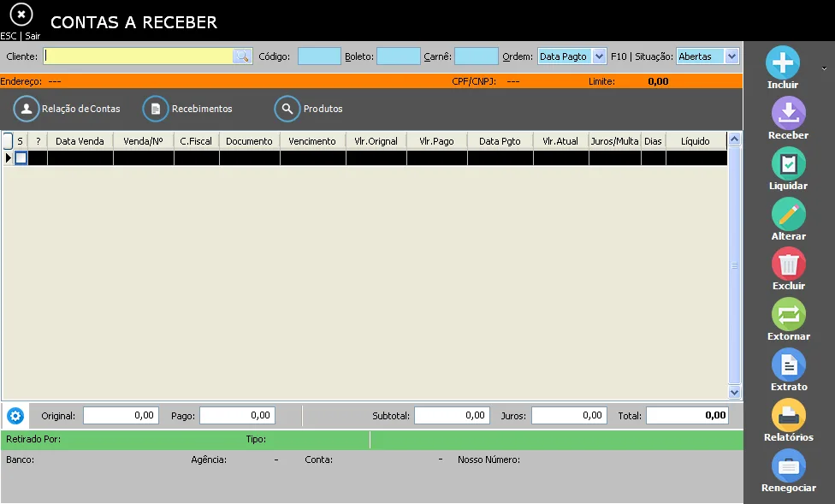The width and height of the screenshot is (835, 504).
Task: Click the grid scrollbar down arrow
Action: [x=734, y=393]
